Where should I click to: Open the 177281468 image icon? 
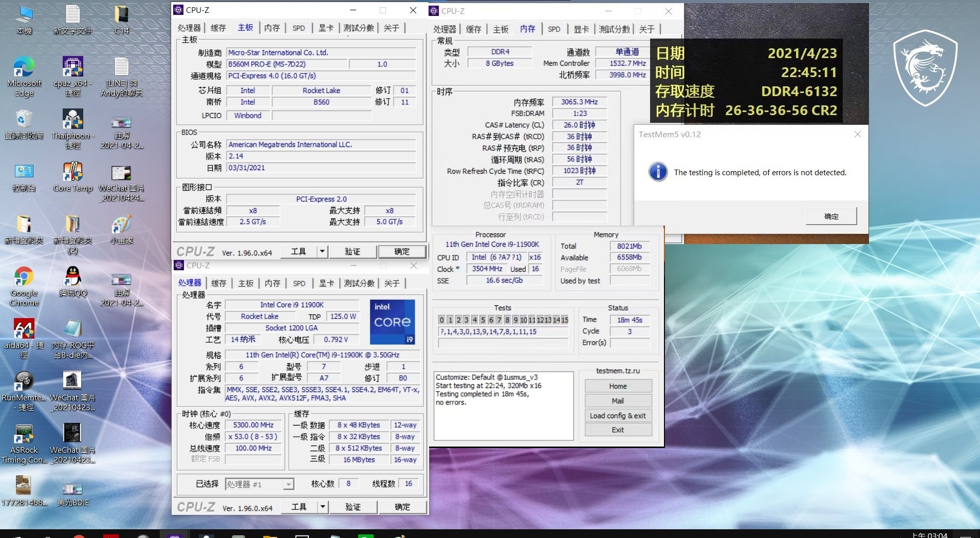pos(24,491)
